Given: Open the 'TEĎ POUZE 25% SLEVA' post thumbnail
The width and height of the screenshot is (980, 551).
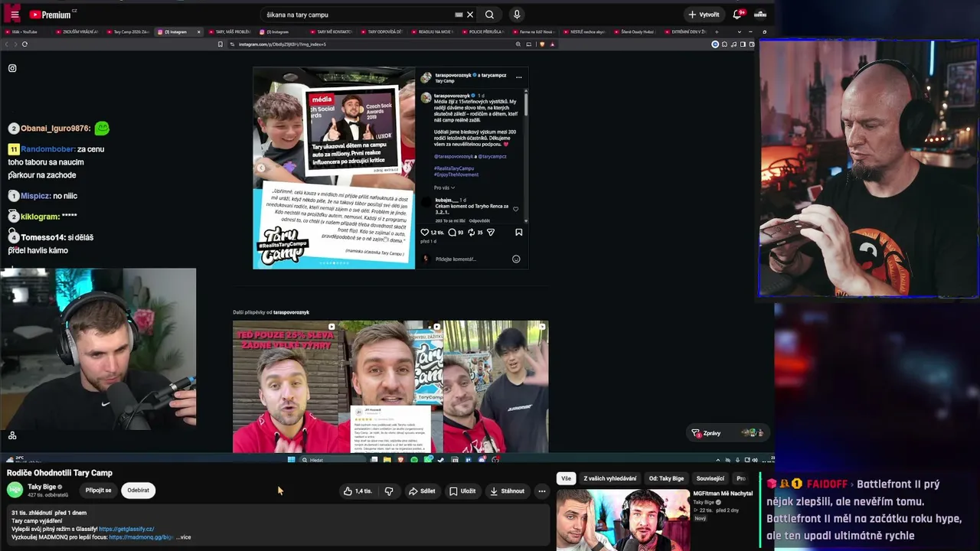Looking at the screenshot, I should [285, 386].
